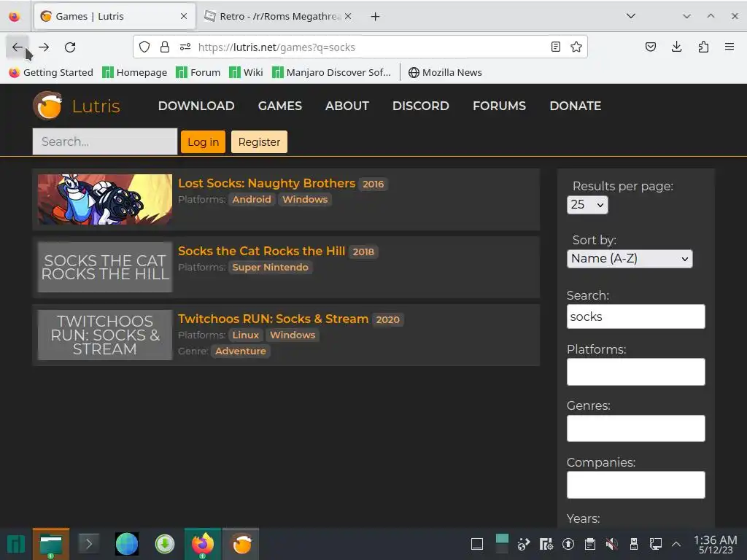Click the Register button
The width and height of the screenshot is (747, 560).
click(x=259, y=142)
